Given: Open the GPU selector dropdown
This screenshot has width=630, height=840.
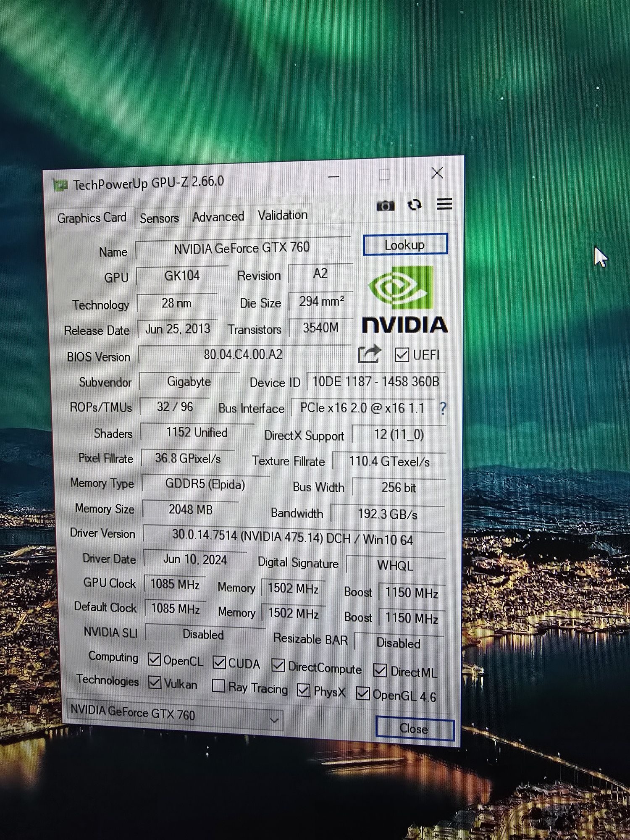Looking at the screenshot, I should (175, 714).
